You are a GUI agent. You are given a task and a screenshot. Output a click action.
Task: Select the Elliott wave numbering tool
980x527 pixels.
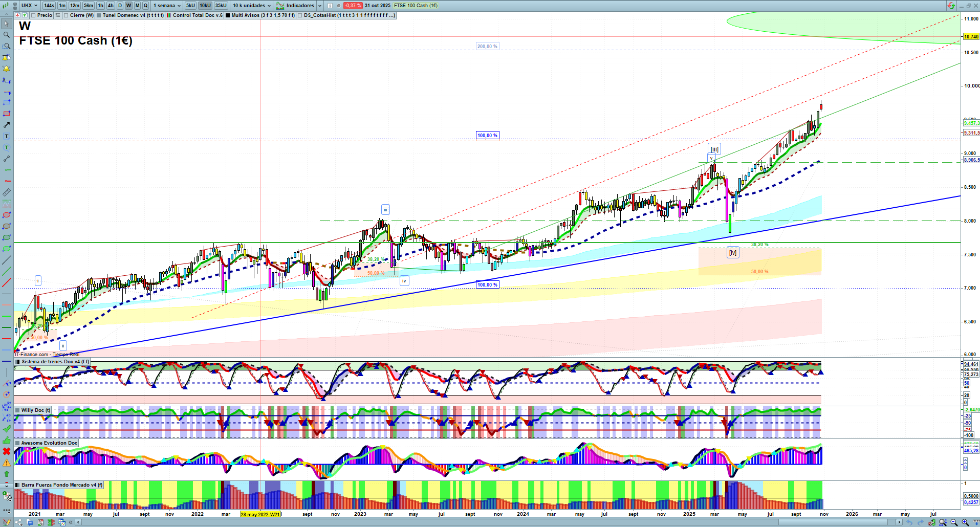(x=7, y=406)
